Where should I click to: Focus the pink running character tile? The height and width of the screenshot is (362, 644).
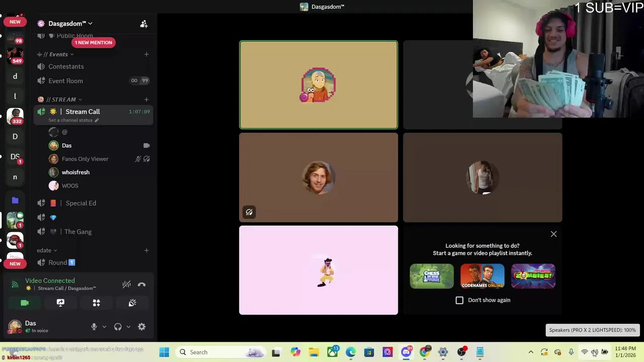coord(318,270)
